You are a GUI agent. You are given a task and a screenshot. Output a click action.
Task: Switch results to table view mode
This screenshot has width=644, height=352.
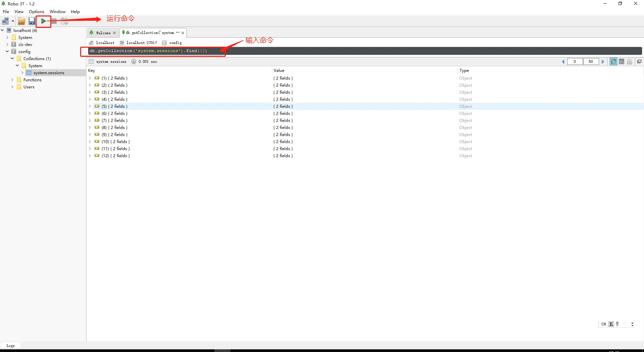[x=622, y=61]
